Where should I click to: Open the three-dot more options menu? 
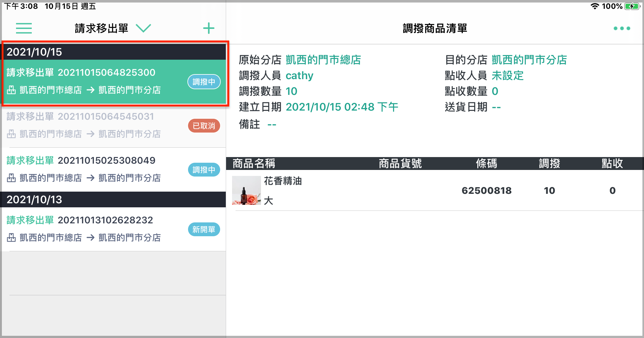(622, 28)
